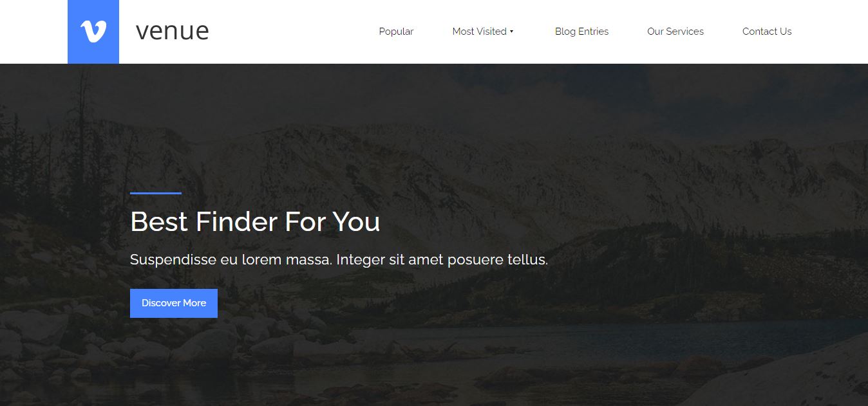Expand the Most Visited dropdown arrow
Viewport: 868px width, 406px height.
click(511, 32)
